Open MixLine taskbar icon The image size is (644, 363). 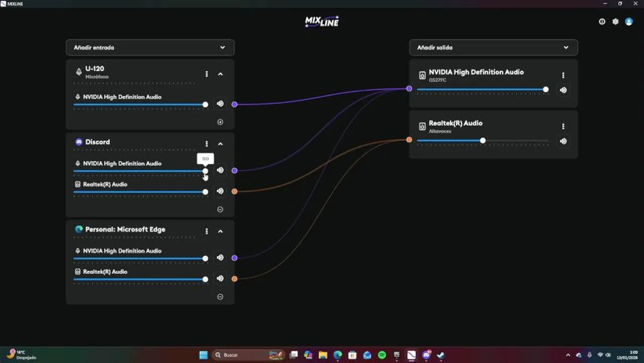pyautogui.click(x=412, y=355)
